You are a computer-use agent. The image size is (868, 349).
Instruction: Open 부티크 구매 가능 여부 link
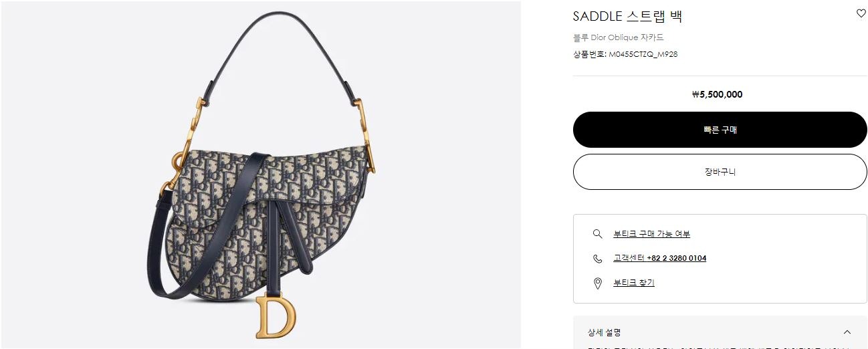tap(651, 234)
